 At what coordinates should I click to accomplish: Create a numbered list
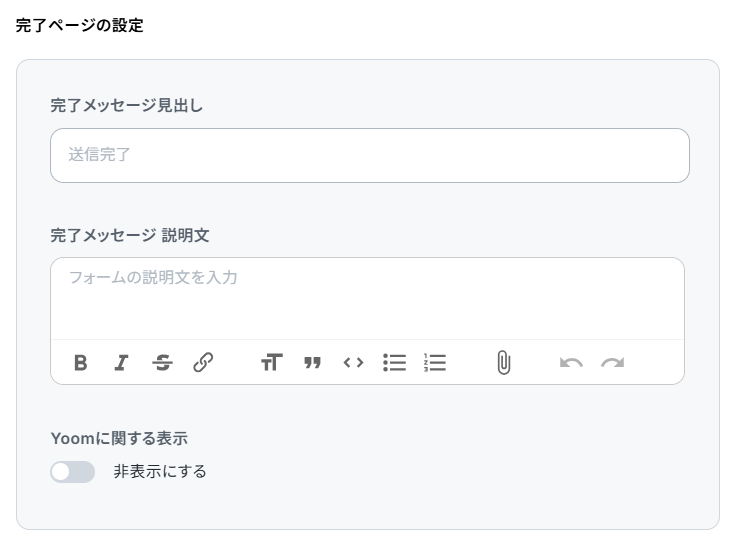[435, 362]
